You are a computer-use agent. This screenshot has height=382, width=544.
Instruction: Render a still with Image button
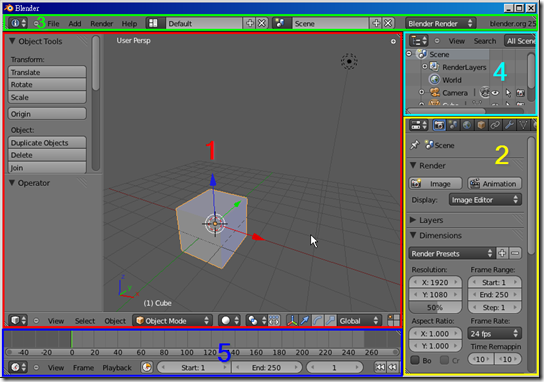(x=435, y=183)
